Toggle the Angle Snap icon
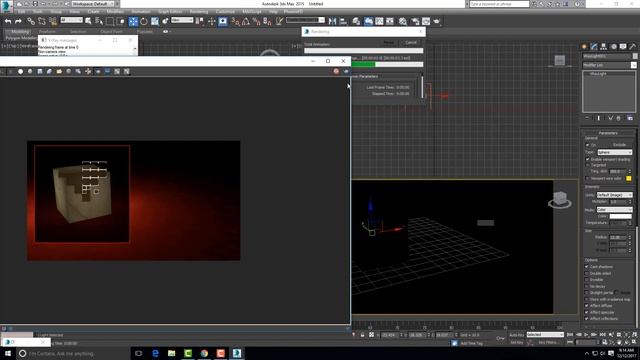640x360 pixels. coord(246,21)
